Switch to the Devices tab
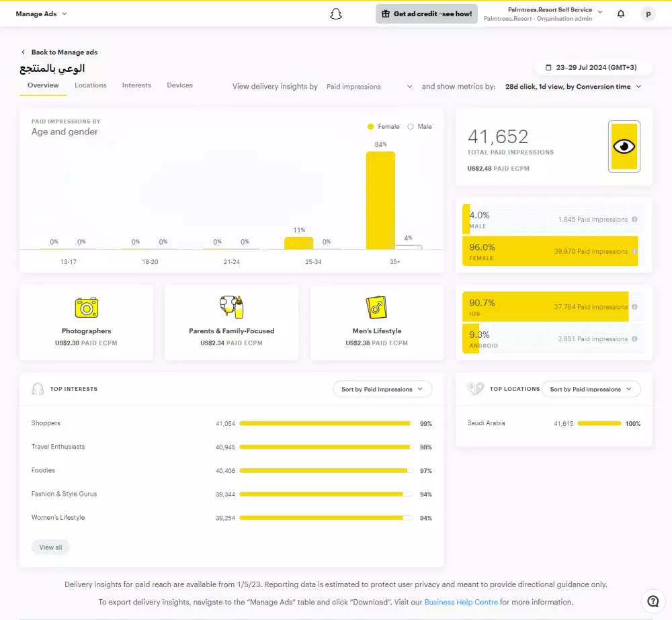 [179, 85]
